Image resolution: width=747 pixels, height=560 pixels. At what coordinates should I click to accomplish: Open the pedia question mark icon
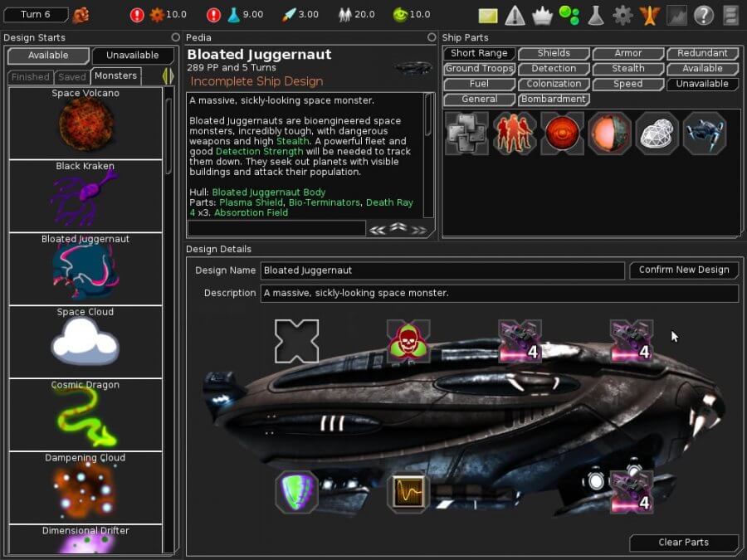coord(704,15)
